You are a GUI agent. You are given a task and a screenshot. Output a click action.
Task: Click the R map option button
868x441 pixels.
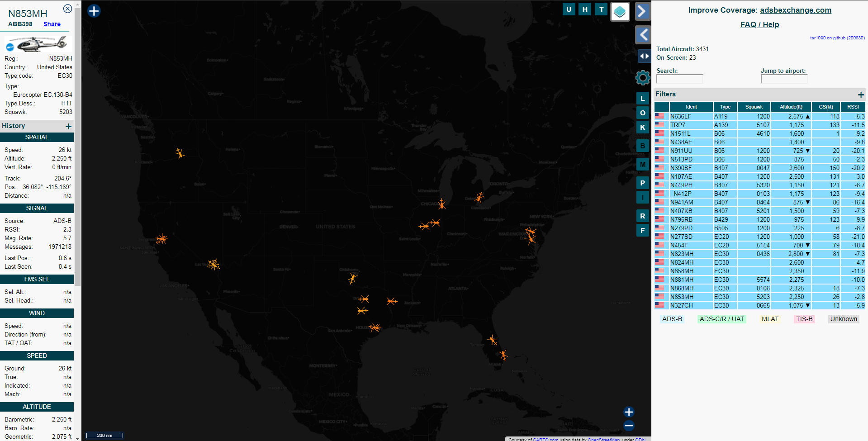[x=643, y=216]
